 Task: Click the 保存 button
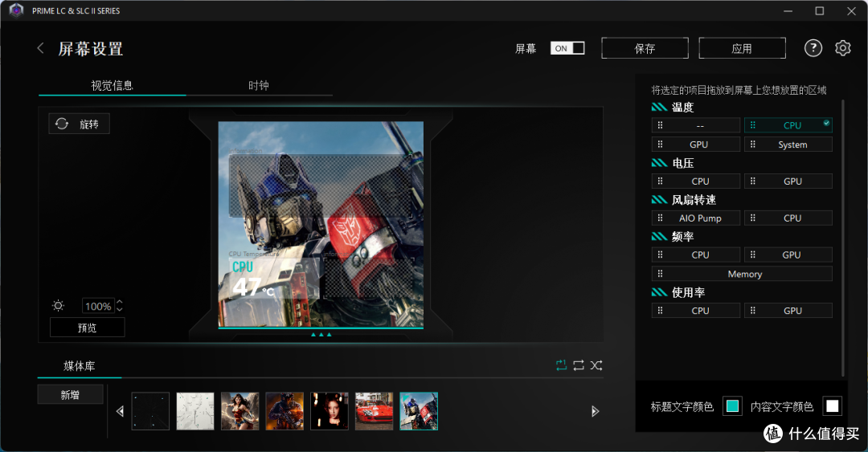click(x=645, y=48)
